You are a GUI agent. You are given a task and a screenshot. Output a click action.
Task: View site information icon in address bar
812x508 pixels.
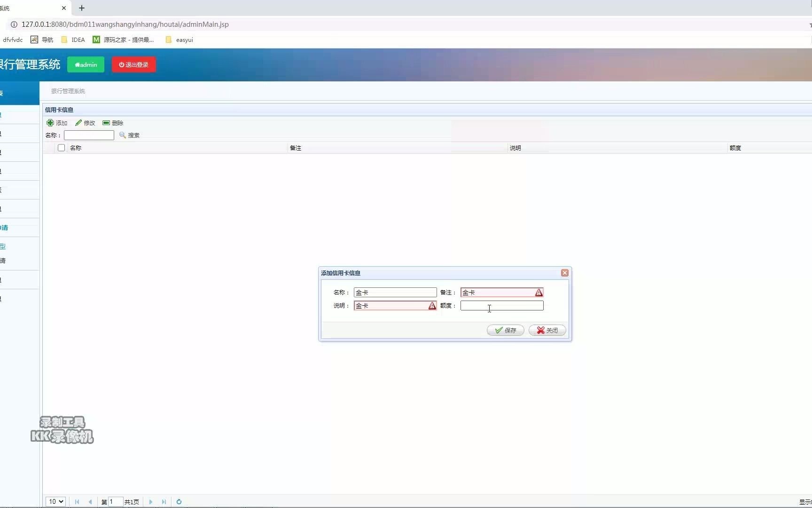pos(14,24)
